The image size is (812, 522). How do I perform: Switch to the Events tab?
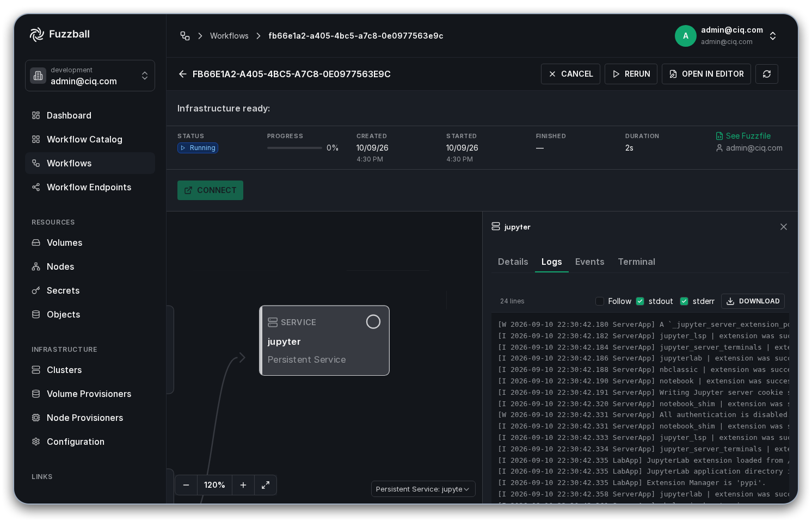(590, 262)
